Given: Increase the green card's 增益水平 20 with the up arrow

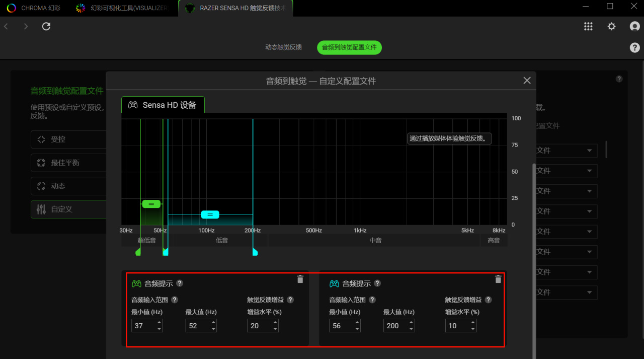Looking at the screenshot, I should [x=275, y=323].
